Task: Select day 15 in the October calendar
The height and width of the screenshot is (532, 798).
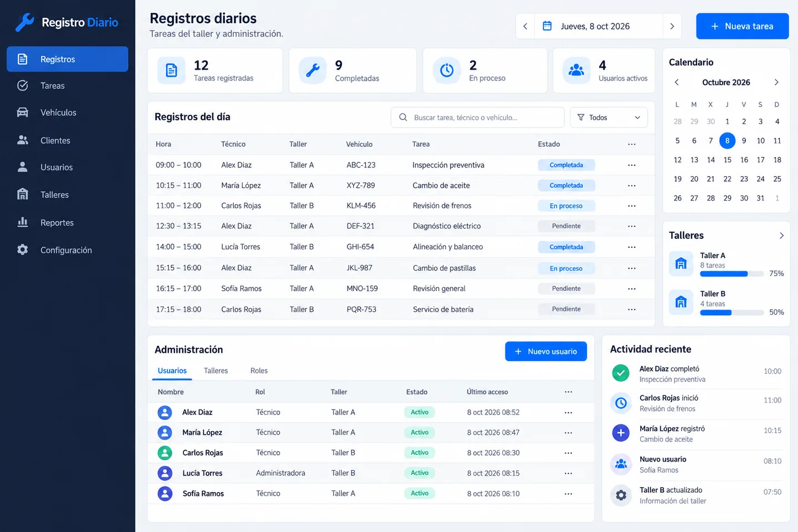Action: pyautogui.click(x=727, y=160)
